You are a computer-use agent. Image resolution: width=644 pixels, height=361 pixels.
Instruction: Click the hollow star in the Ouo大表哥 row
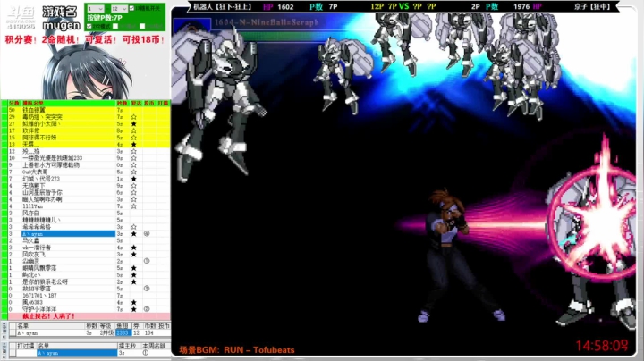click(x=133, y=172)
